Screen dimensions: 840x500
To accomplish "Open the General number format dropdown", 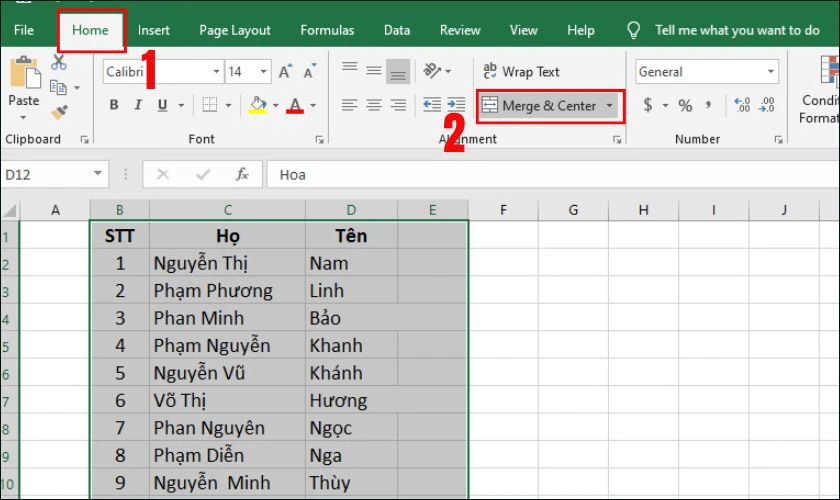I will coord(771,71).
